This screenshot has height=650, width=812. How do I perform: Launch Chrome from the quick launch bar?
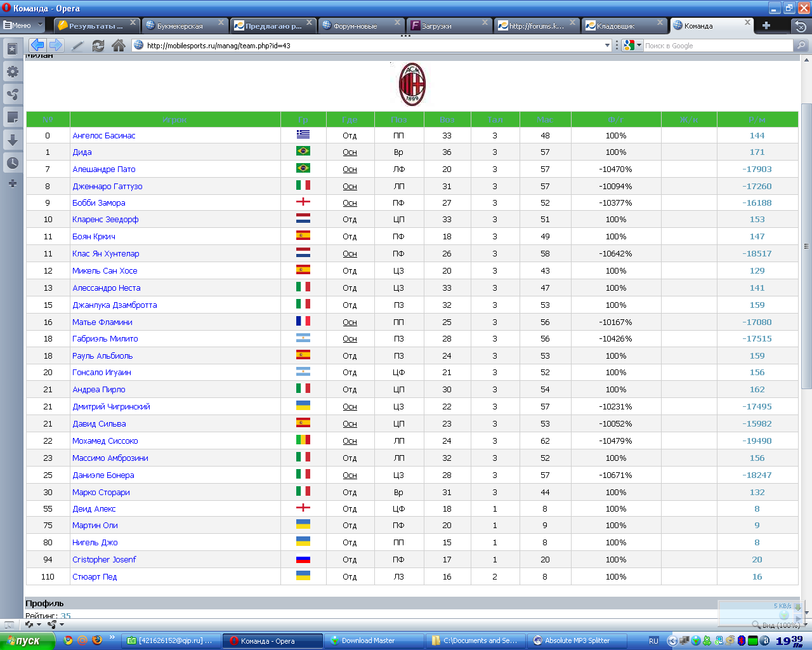[68, 640]
